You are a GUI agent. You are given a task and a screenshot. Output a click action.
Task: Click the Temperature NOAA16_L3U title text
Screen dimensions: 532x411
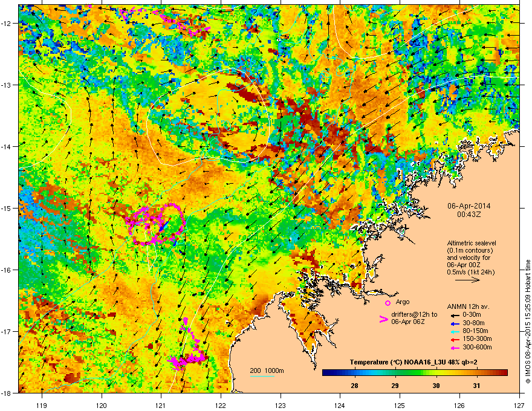point(414,362)
